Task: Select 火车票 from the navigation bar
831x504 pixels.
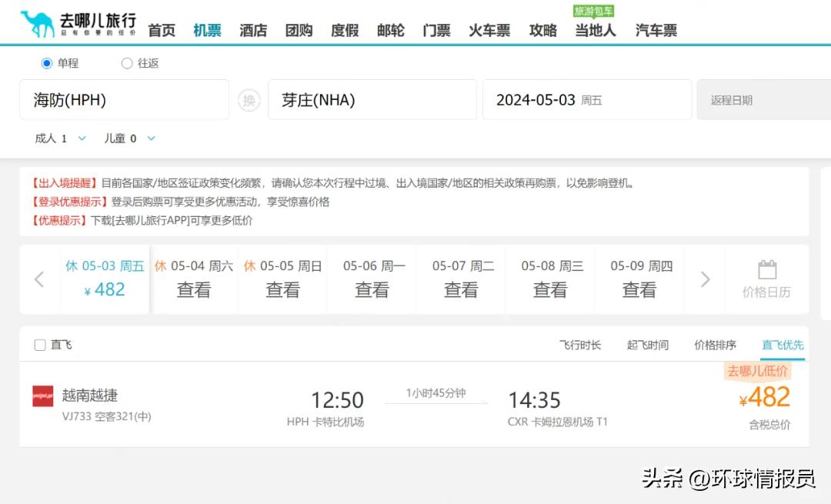Action: [x=489, y=29]
